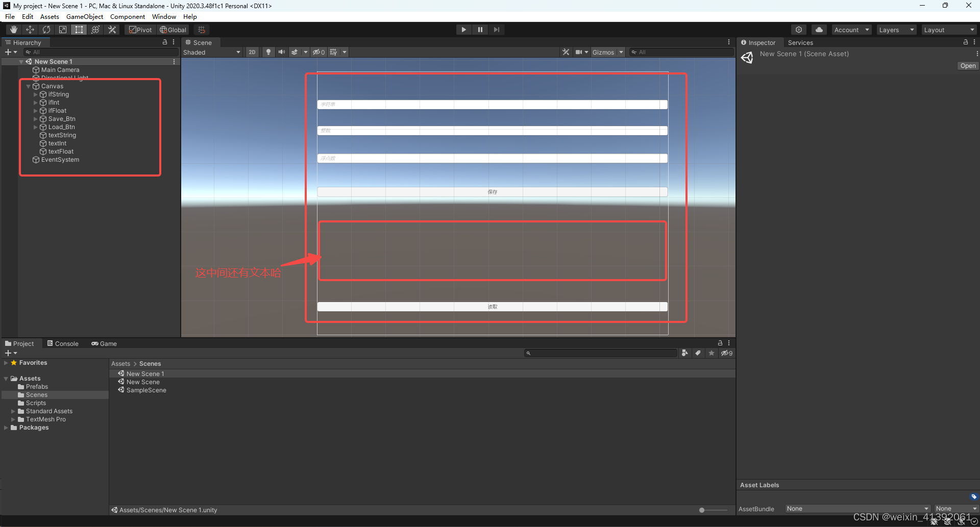Activate the Rect Transform tool
Screen dimensions: 980x527
pyautogui.click(x=79, y=29)
